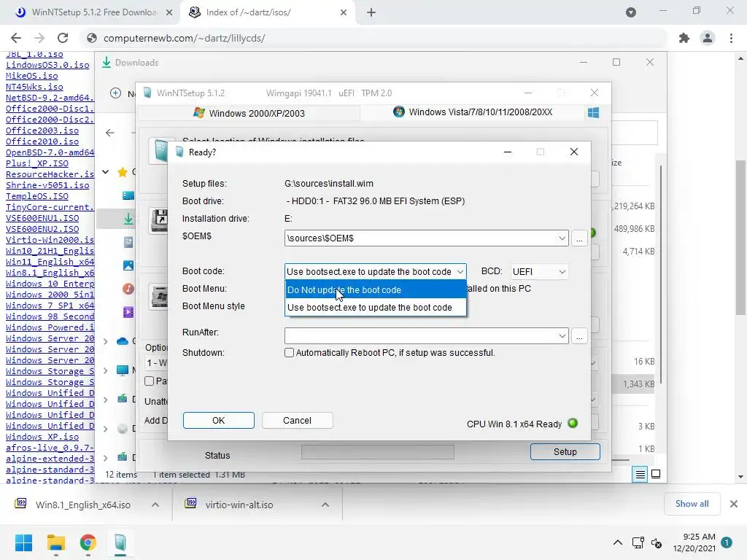This screenshot has width=747, height=560.
Task: Open the MikeOS.iso link
Action: [32, 76]
